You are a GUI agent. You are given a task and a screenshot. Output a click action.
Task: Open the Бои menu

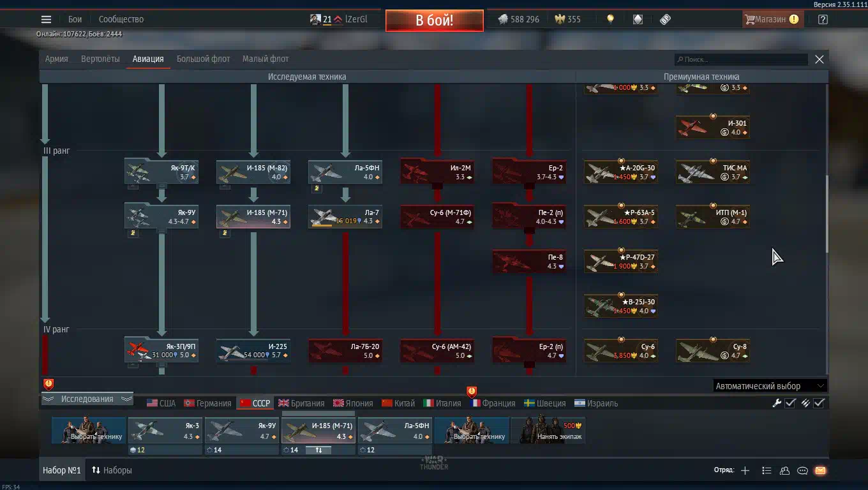click(75, 19)
